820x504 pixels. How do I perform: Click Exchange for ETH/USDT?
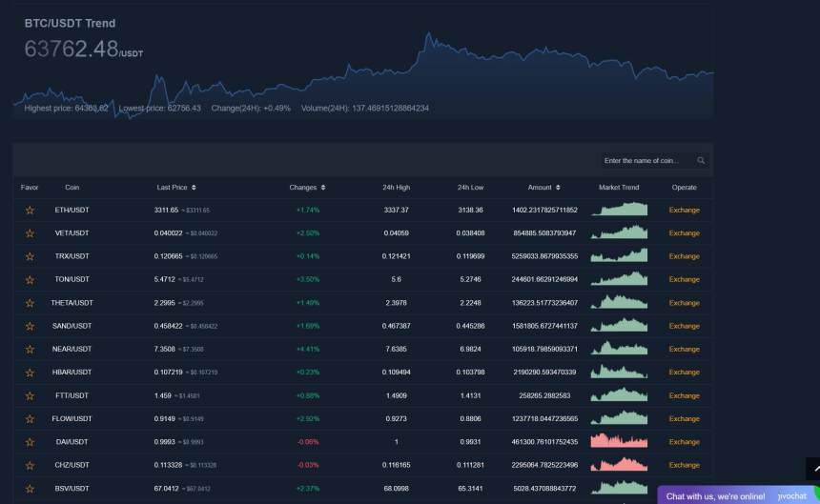(684, 211)
